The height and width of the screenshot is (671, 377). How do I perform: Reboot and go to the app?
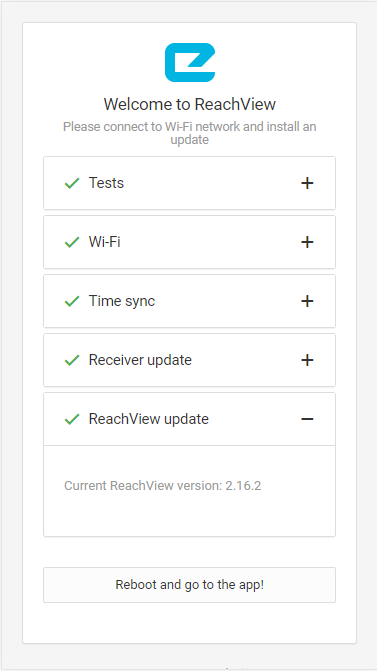click(190, 585)
